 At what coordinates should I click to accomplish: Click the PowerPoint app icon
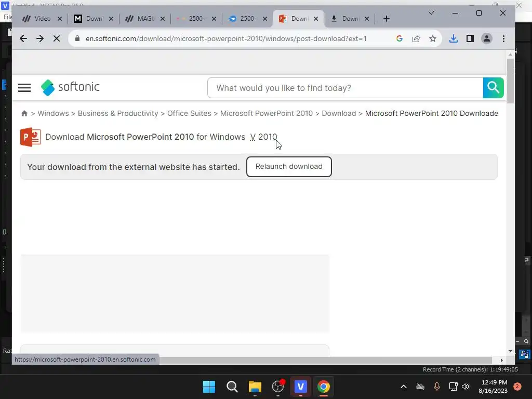click(31, 137)
